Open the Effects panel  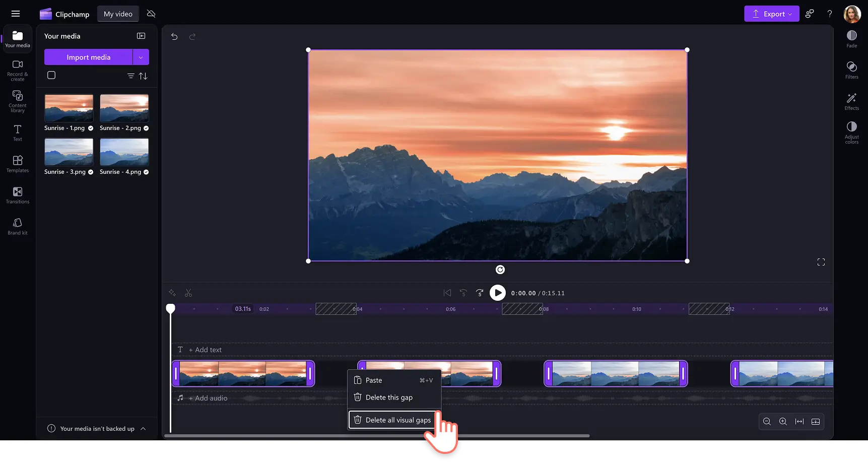pyautogui.click(x=851, y=102)
